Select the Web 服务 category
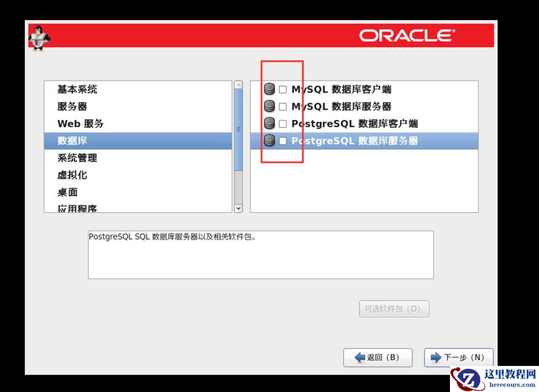The height and width of the screenshot is (392, 539). pyautogui.click(x=138, y=124)
